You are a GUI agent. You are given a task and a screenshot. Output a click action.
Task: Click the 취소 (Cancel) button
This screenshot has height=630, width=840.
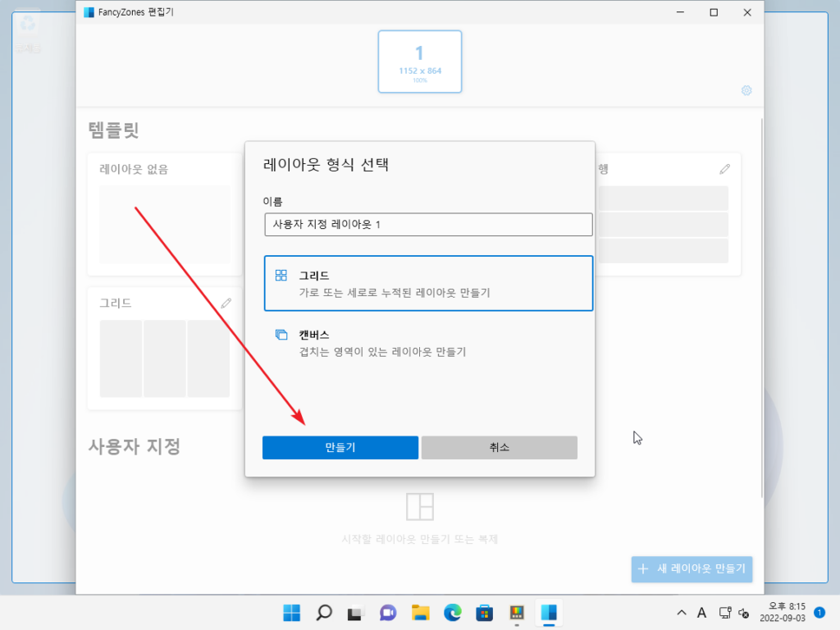[499, 447]
